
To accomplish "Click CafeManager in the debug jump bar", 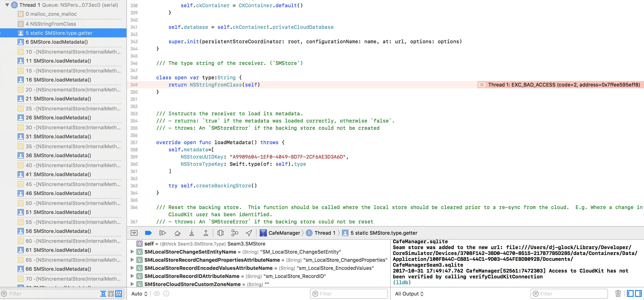I will click(x=284, y=233).
